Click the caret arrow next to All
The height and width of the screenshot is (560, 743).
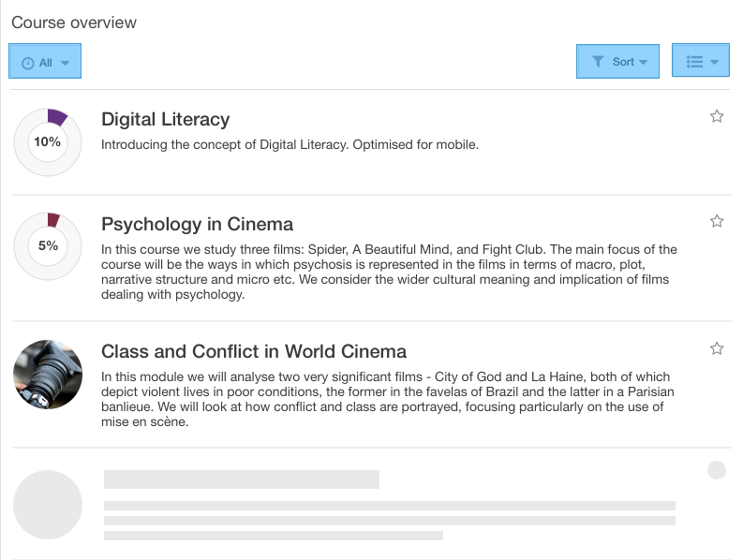(65, 63)
